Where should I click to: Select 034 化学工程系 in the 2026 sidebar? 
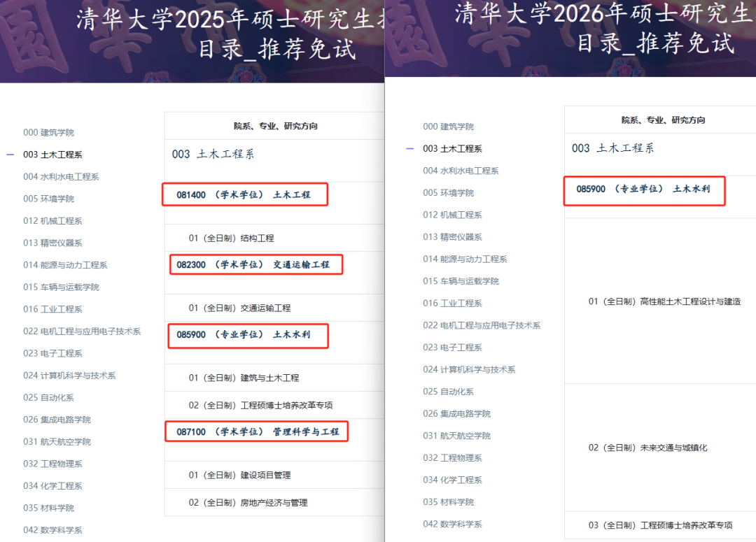[452, 480]
